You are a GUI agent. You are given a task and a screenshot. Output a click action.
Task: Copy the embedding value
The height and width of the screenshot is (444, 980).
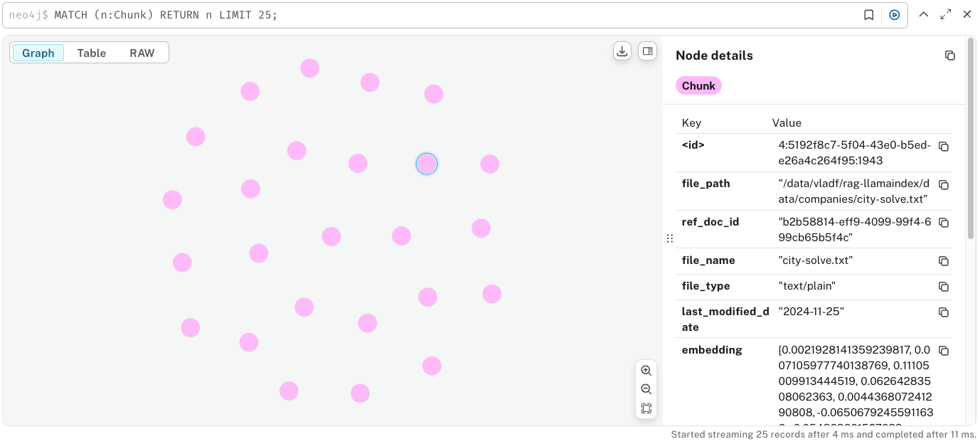(944, 351)
